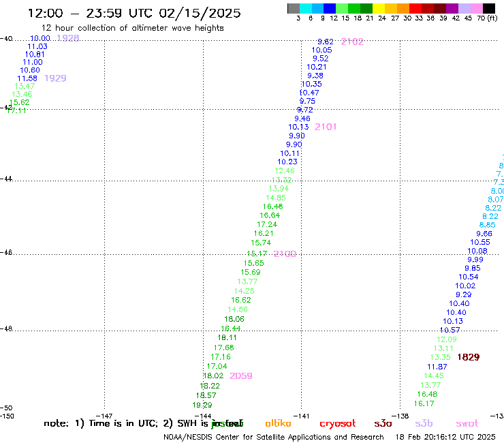The height and width of the screenshot is (443, 504).
Task: Click the wave height value 16.62
Action: 241,300
